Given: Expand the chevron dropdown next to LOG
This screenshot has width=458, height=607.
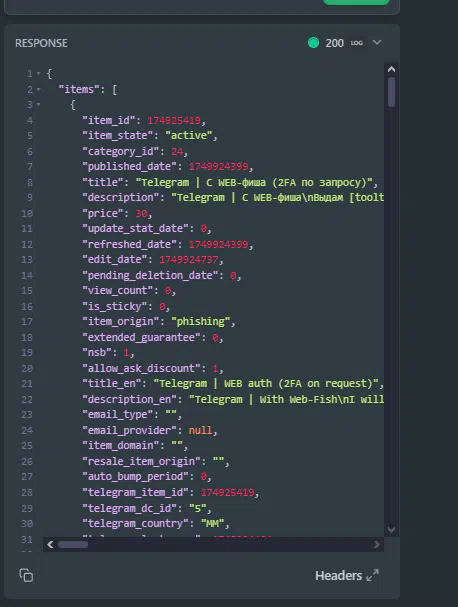Looking at the screenshot, I should click(x=377, y=42).
